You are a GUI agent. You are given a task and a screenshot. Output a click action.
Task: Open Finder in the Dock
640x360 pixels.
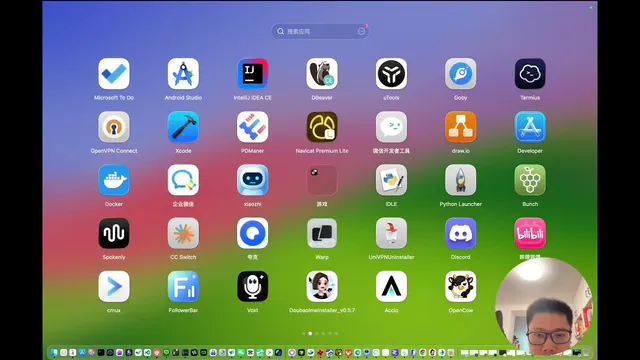click(54, 352)
